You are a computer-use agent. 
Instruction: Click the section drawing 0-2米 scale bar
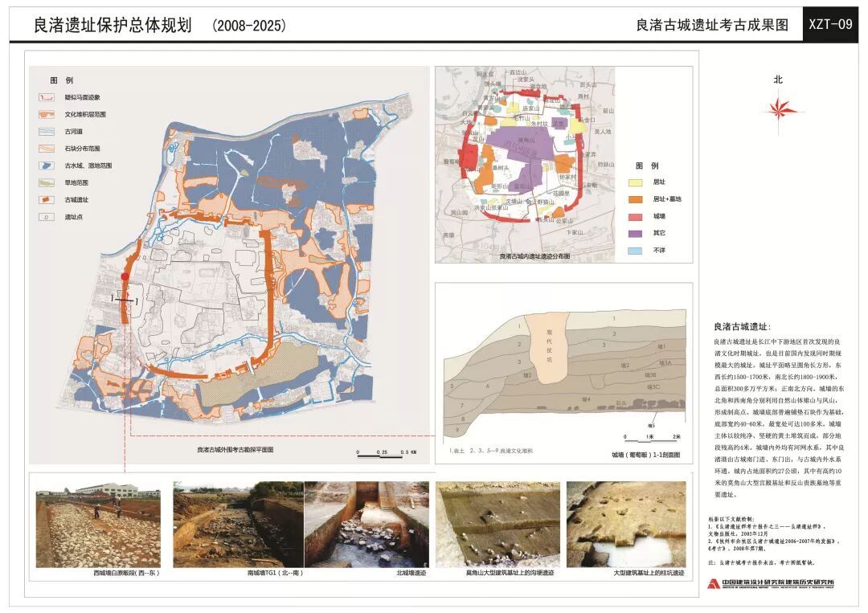(652, 437)
